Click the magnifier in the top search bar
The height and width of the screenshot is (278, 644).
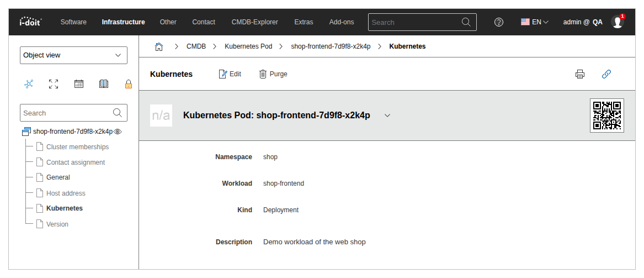click(x=466, y=22)
